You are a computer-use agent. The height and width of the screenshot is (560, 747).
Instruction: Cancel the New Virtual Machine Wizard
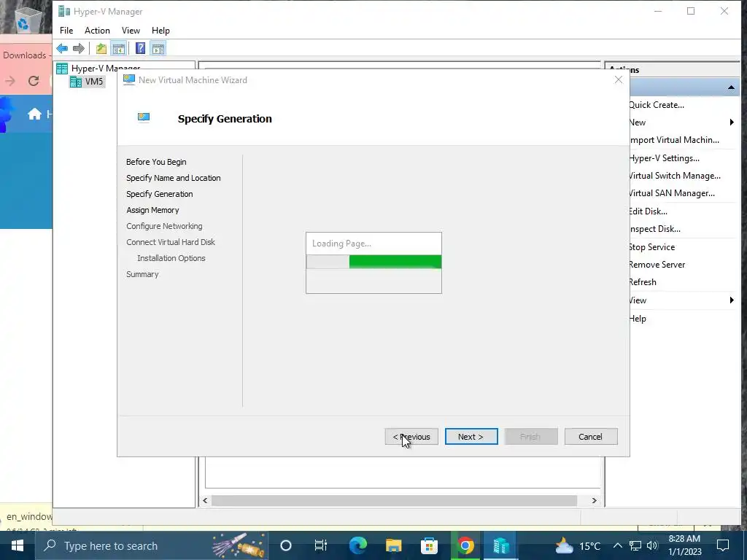point(591,437)
